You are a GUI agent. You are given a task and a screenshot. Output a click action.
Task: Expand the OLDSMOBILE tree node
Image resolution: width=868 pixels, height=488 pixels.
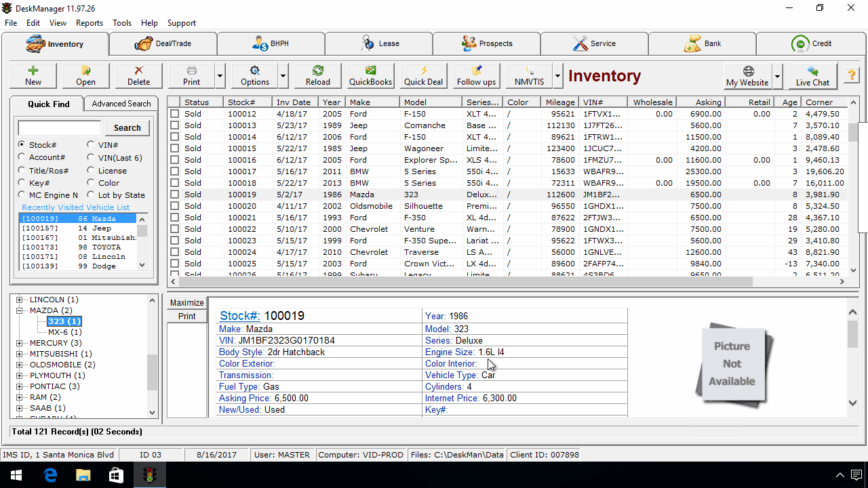tap(20, 365)
